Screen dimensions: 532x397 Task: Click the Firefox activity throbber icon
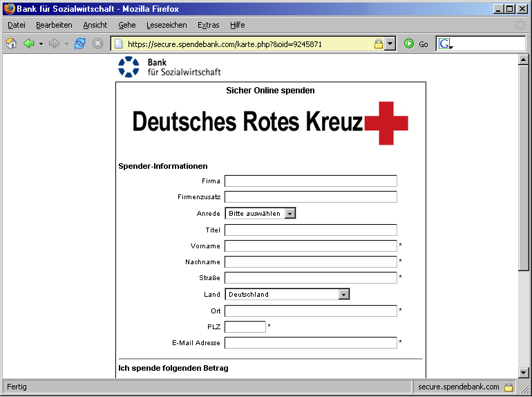[x=520, y=25]
